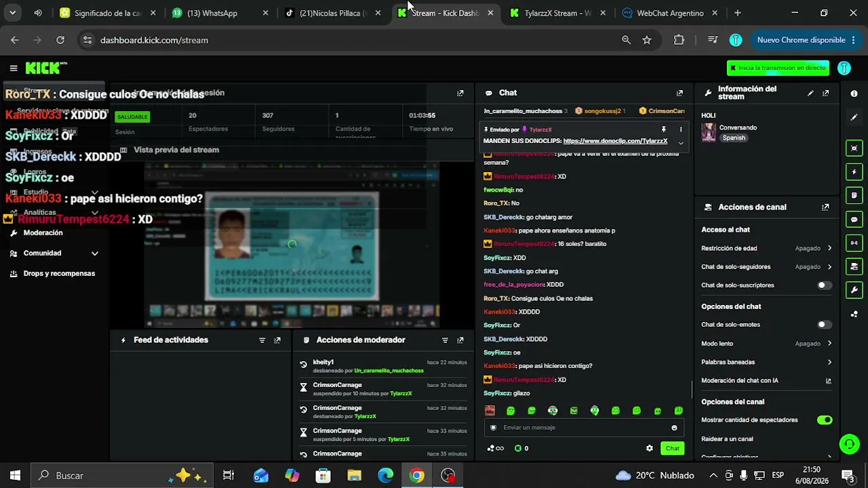868x488 pixels.
Task: Edit stream information with the pencil icon
Action: click(810, 93)
